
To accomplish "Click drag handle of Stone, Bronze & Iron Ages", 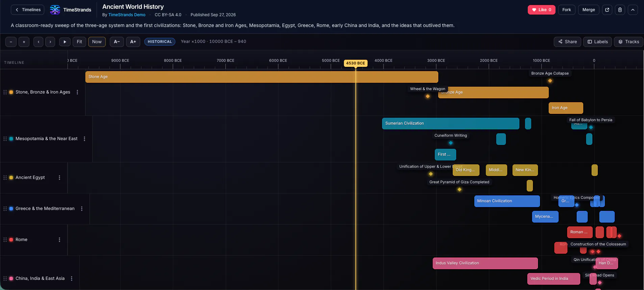I will 5,92.
